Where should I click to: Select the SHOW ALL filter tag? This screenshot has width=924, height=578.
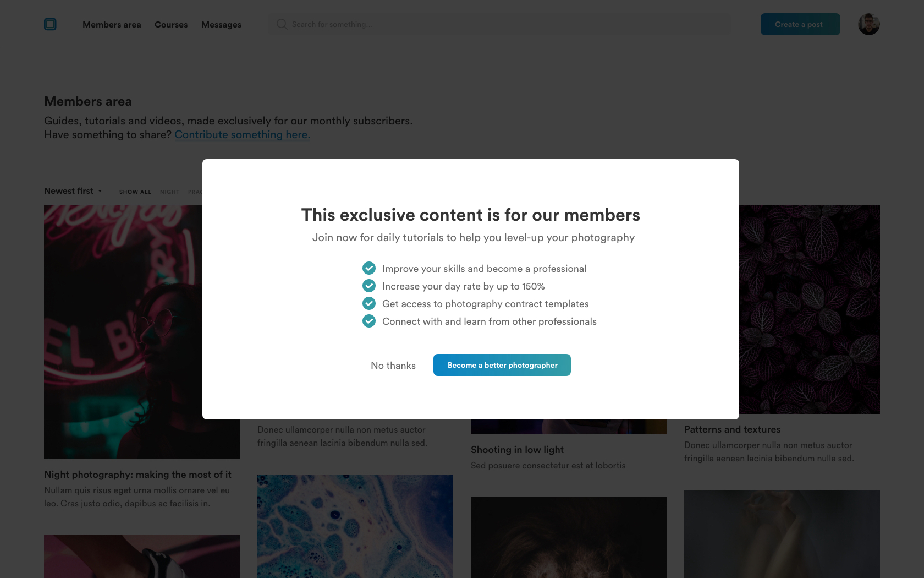pyautogui.click(x=135, y=192)
